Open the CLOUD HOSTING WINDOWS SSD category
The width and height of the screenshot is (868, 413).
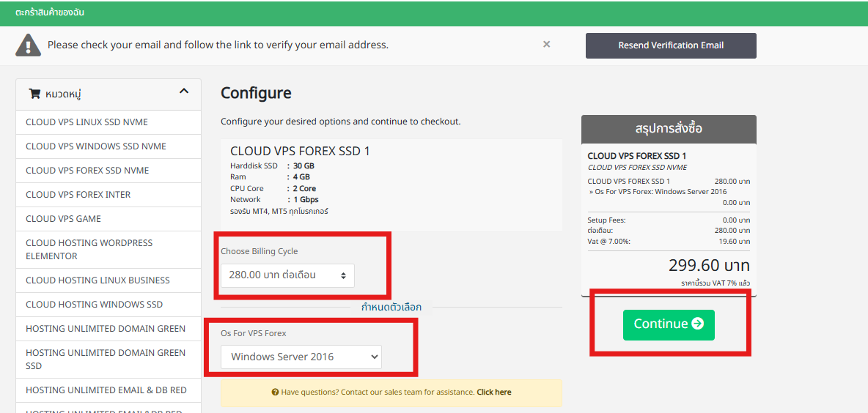point(108,305)
